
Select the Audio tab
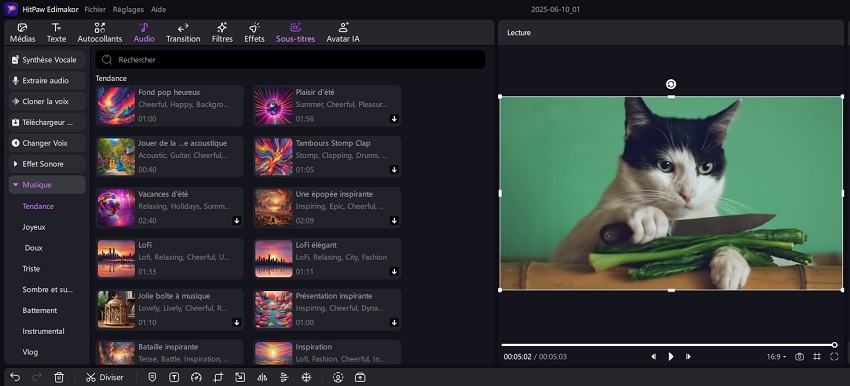point(144,33)
